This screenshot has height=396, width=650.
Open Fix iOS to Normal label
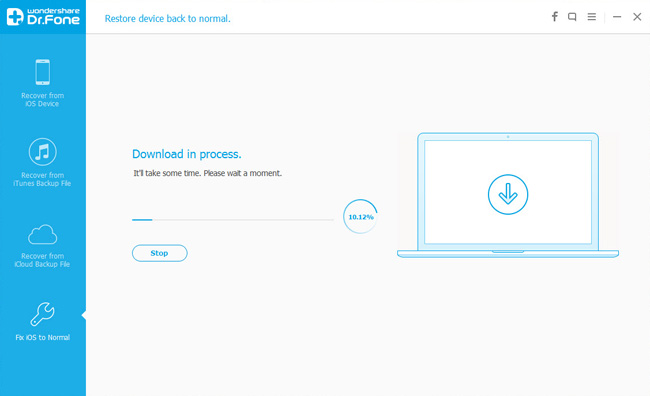(x=43, y=338)
